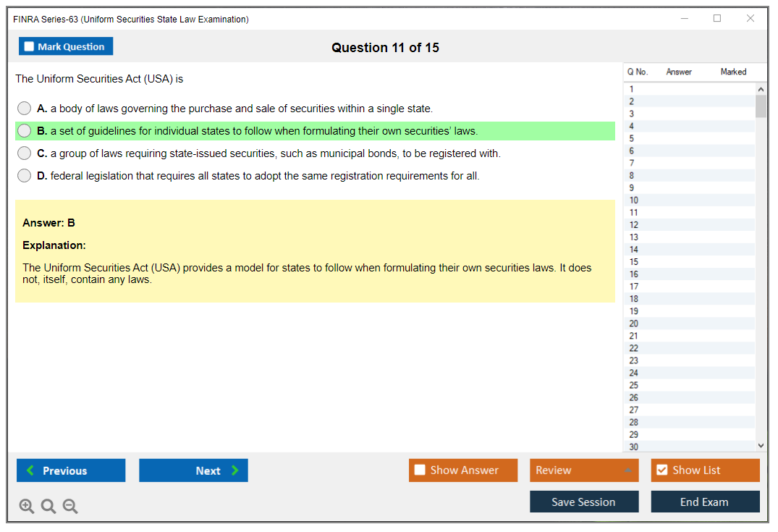
Task: Pick answer option D radio button
Action: click(25, 176)
